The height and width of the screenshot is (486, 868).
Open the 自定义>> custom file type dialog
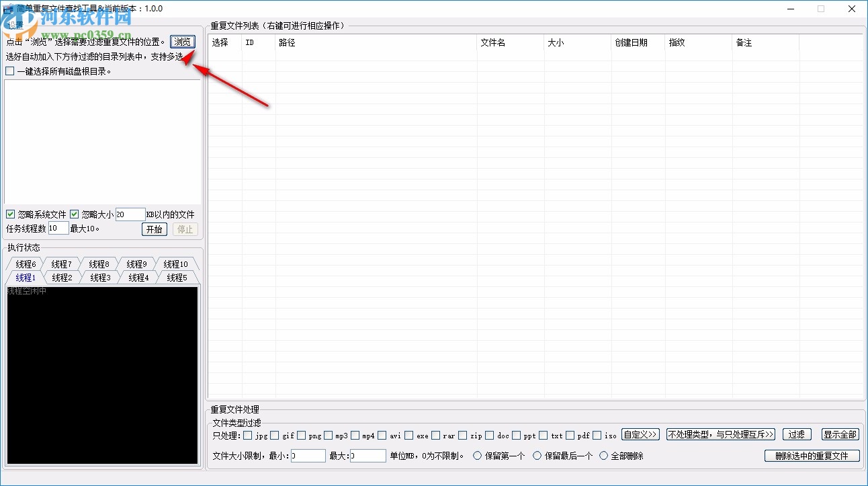click(640, 434)
